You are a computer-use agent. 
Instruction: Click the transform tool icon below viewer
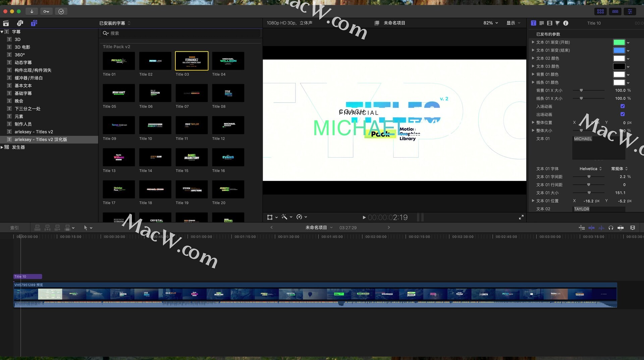(x=270, y=217)
